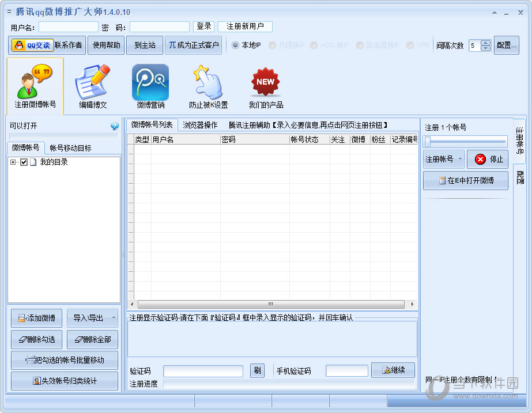Focus the 用户名 input field
Viewport: 532px width, 413px height.
pyautogui.click(x=69, y=27)
